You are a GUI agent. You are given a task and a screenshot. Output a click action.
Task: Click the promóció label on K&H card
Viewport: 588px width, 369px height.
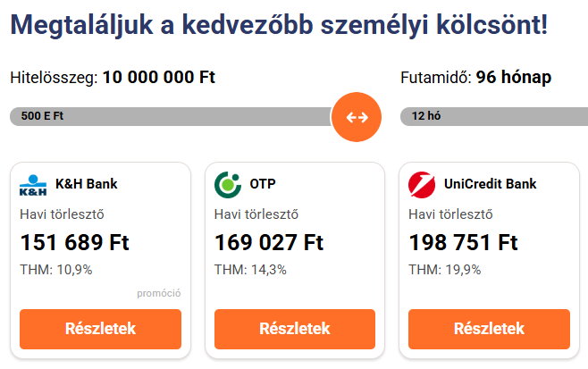tap(159, 293)
